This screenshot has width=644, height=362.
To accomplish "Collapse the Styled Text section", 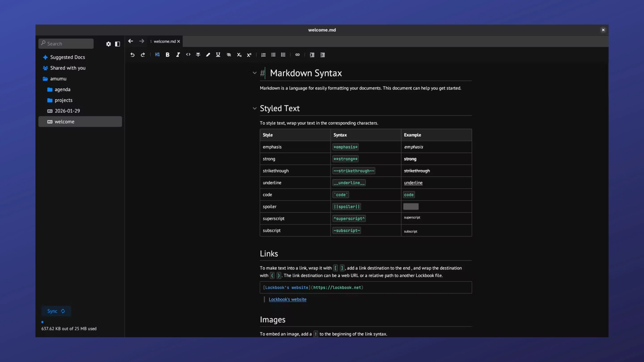I will click(254, 108).
